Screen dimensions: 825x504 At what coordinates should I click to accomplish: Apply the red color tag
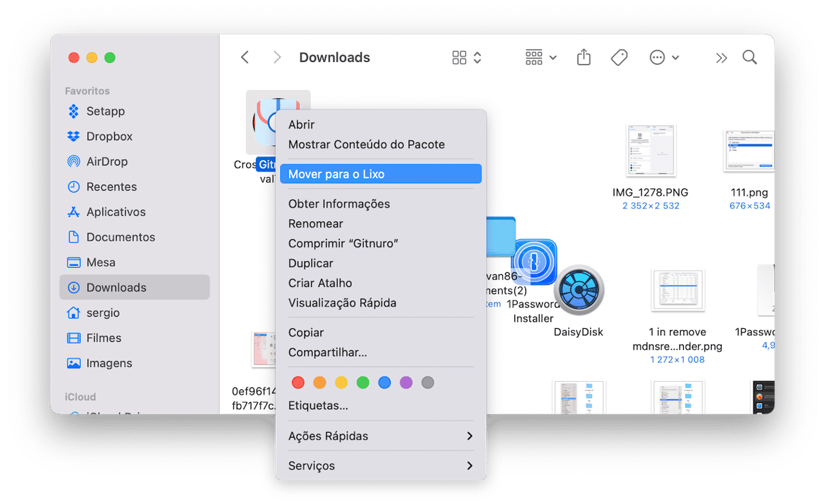pos(298,383)
